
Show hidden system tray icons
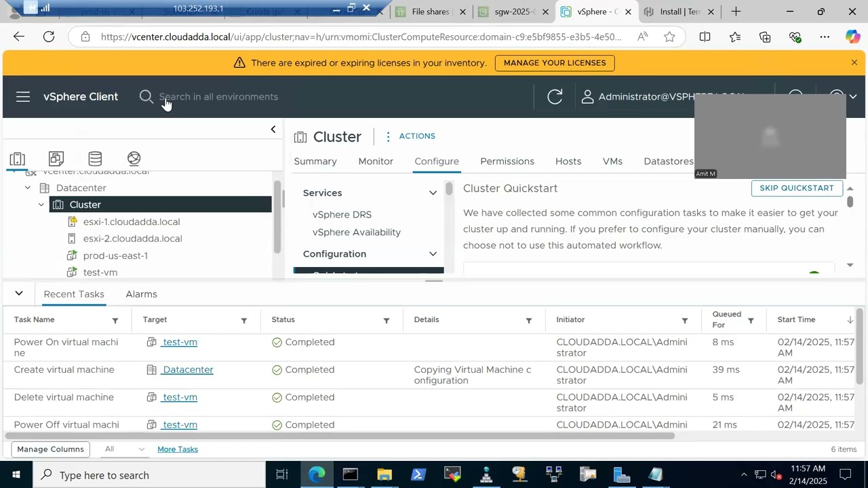(x=744, y=474)
